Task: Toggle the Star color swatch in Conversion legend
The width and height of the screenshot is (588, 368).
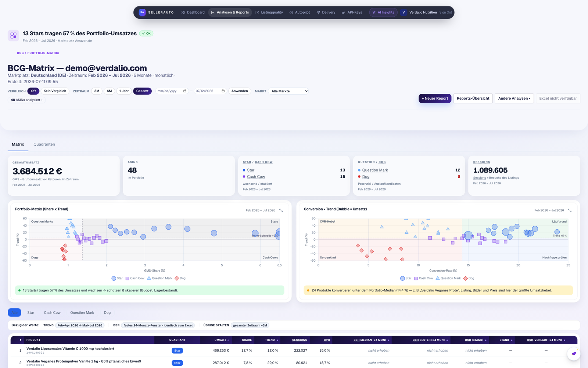Action: [x=402, y=278]
